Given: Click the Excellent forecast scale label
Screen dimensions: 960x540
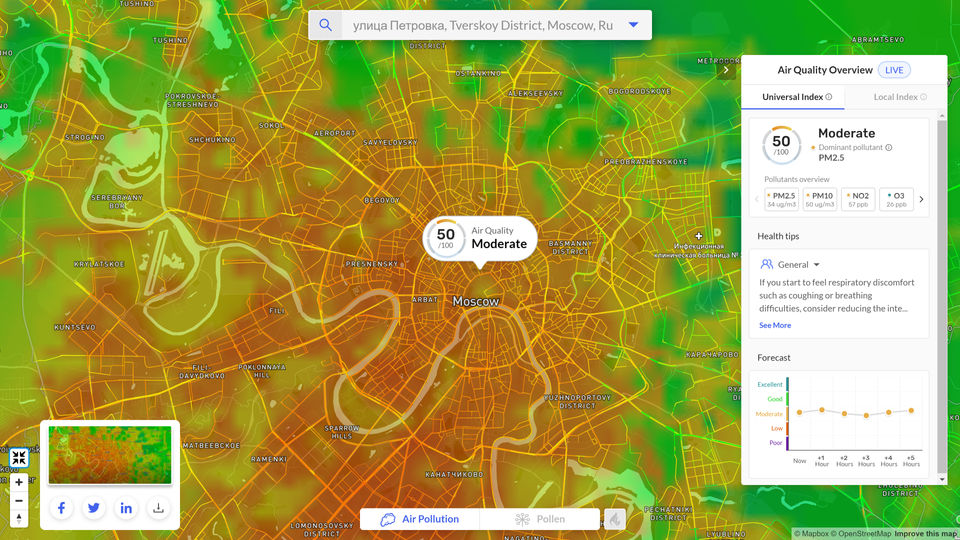Looking at the screenshot, I should point(770,384).
